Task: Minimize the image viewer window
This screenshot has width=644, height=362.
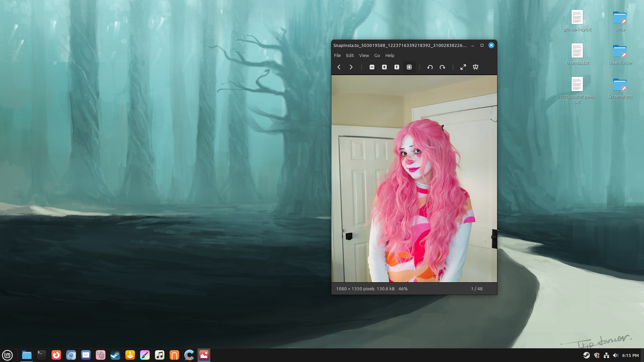Action: click(473, 46)
